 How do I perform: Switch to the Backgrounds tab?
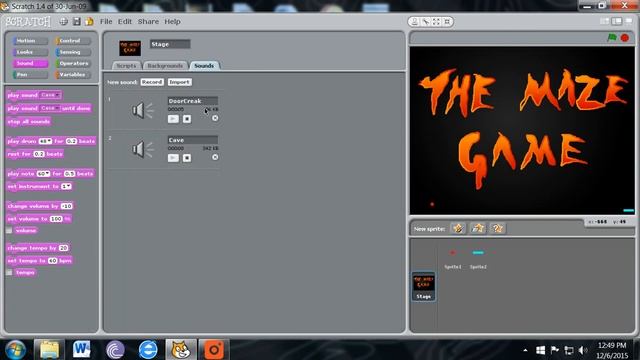[x=165, y=66]
